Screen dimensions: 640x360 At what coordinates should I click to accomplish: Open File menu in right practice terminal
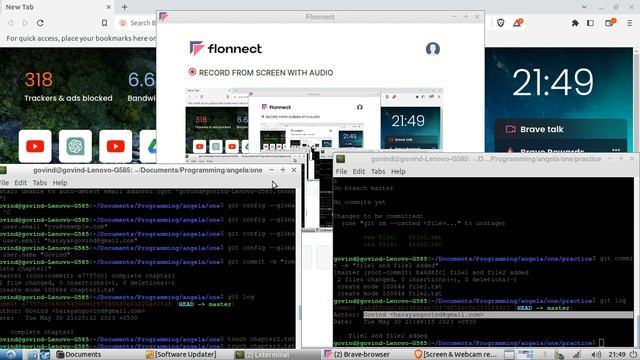pos(341,171)
